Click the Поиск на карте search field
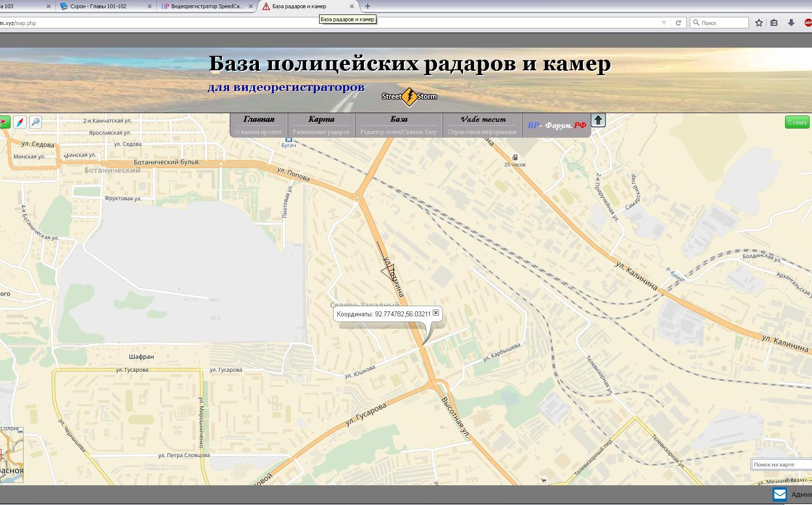The width and height of the screenshot is (812, 505). 781,465
